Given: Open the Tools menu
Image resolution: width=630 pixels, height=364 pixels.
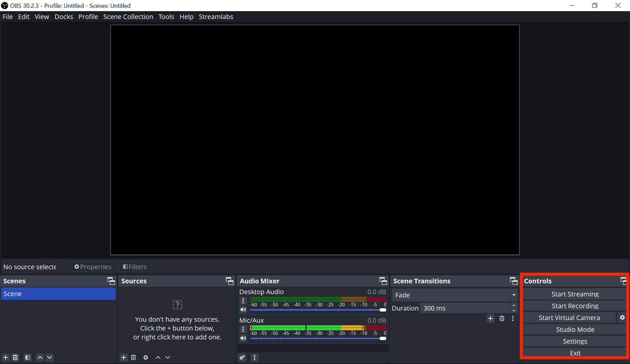Looking at the screenshot, I should pyautogui.click(x=166, y=17).
